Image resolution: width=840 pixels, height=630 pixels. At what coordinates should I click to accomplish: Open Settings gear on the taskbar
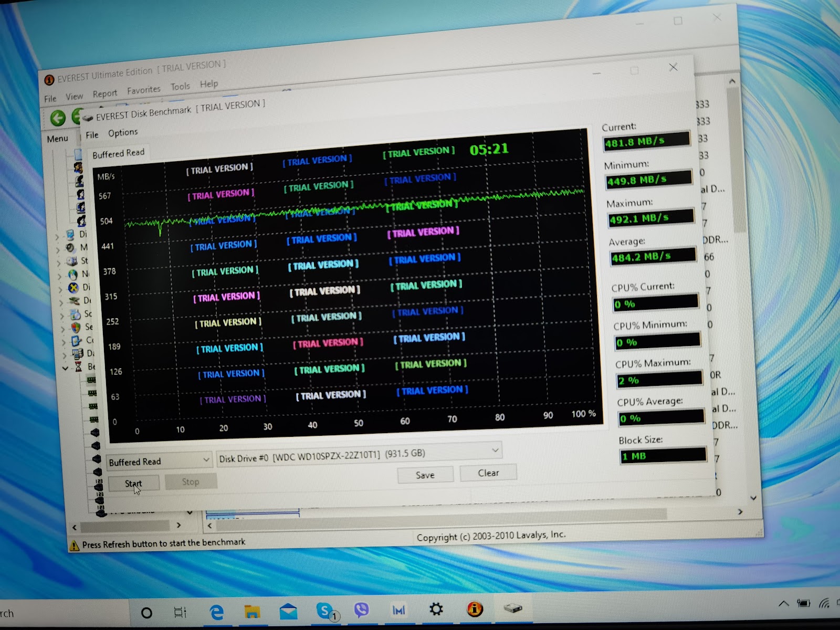point(436,609)
